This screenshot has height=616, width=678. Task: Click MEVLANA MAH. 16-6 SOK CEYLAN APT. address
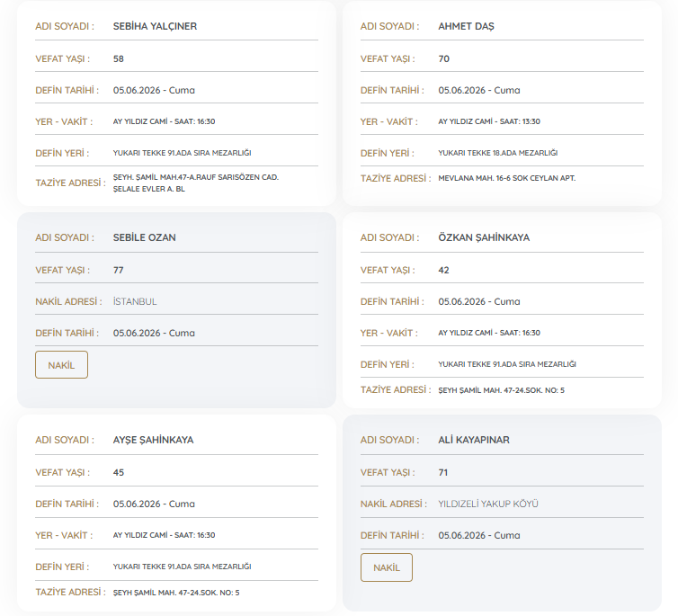[507, 178]
